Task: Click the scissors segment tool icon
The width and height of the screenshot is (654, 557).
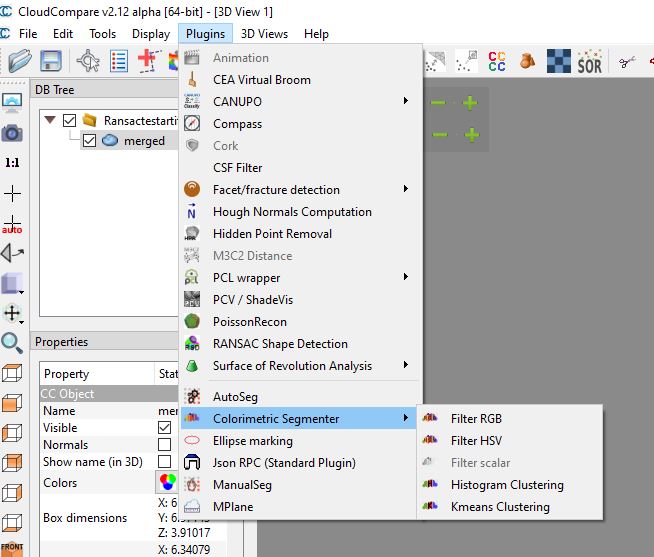Action: (x=629, y=62)
